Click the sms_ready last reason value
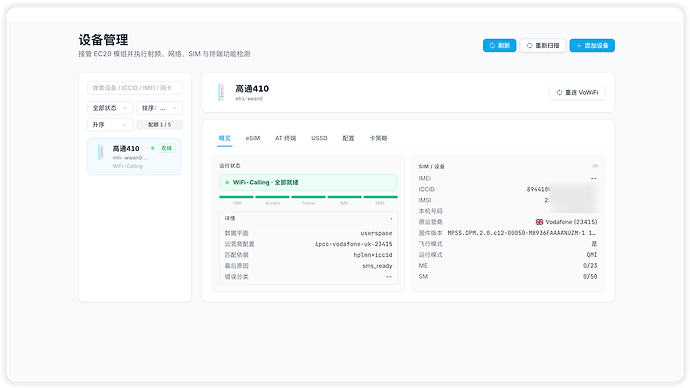 coord(377,266)
